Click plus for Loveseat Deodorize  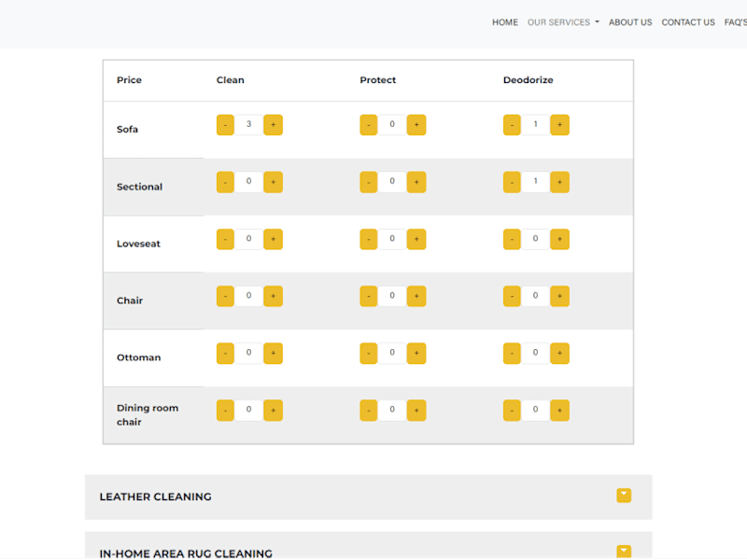tap(559, 239)
